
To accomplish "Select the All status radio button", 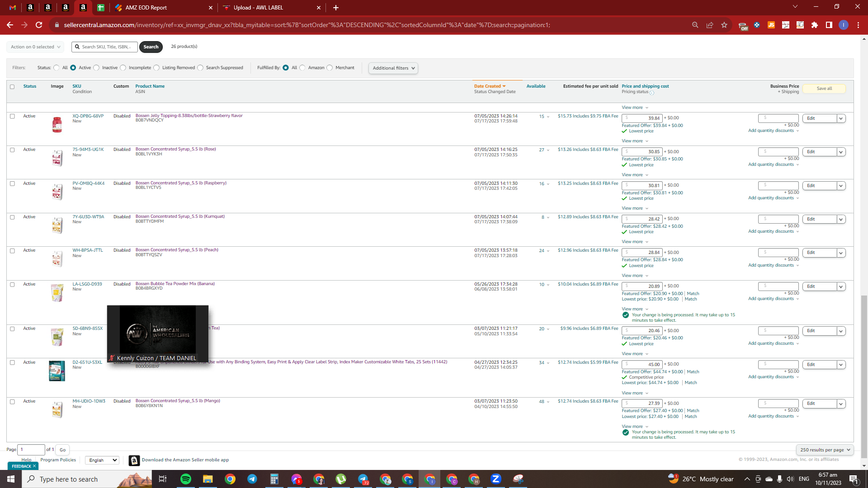I will (57, 68).
